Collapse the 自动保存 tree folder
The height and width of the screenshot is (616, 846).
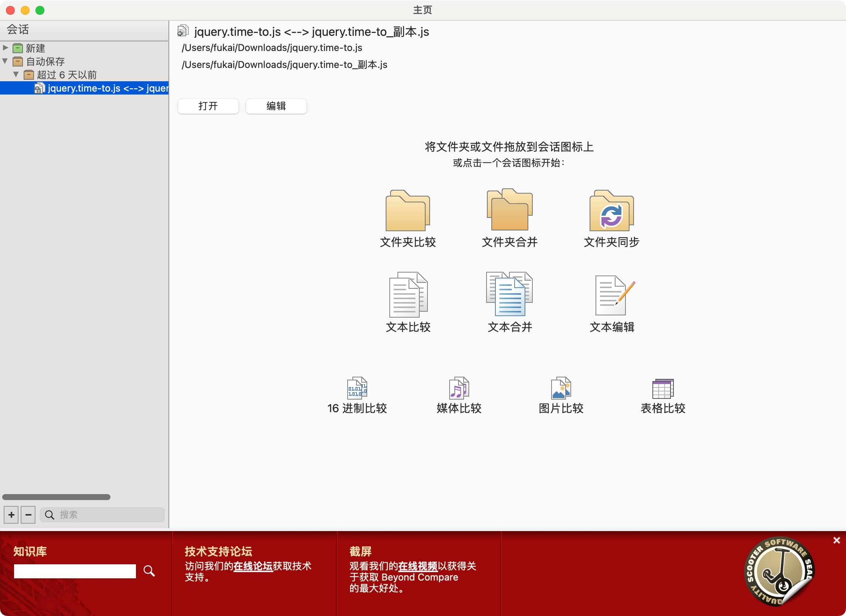pyautogui.click(x=5, y=61)
